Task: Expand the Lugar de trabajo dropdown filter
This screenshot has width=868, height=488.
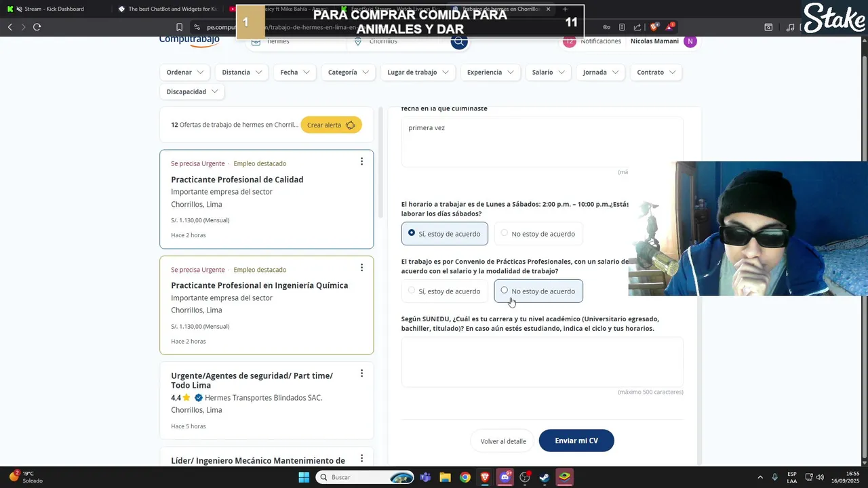Action: [418, 73]
